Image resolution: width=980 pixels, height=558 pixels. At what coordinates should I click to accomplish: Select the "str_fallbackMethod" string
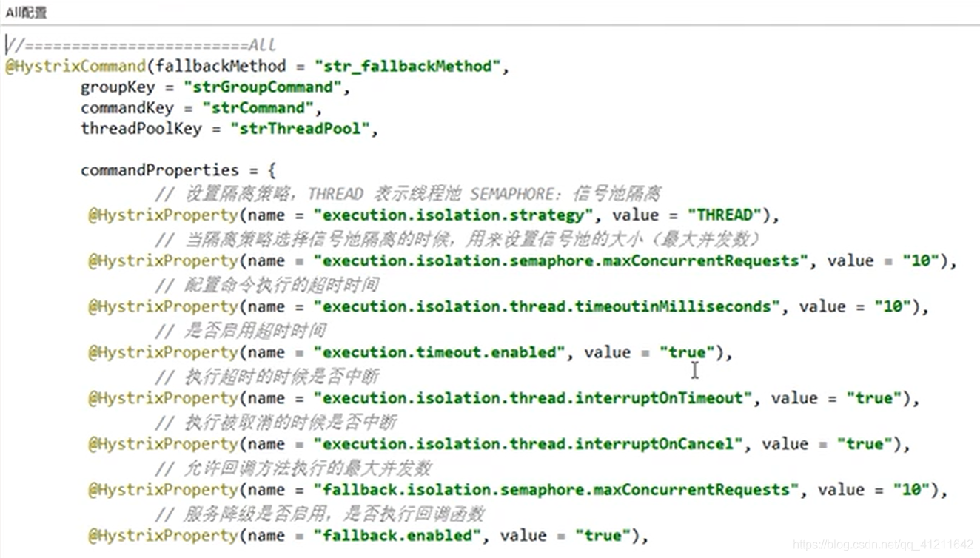(x=407, y=66)
